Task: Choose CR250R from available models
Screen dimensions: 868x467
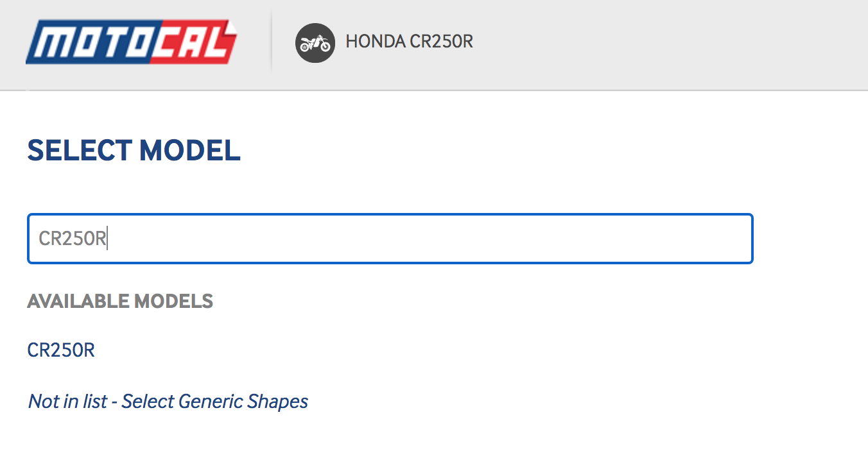Action: [x=61, y=350]
